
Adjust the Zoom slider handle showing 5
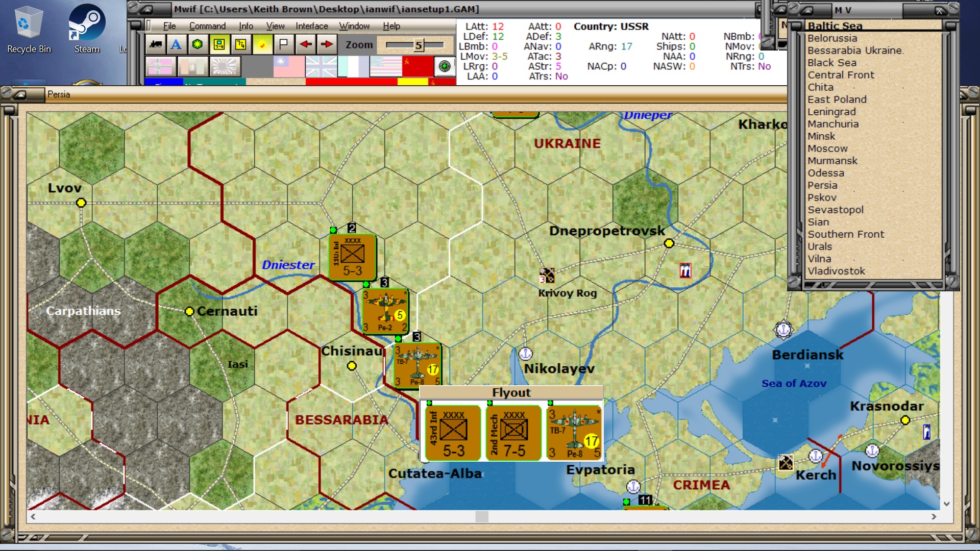(419, 45)
